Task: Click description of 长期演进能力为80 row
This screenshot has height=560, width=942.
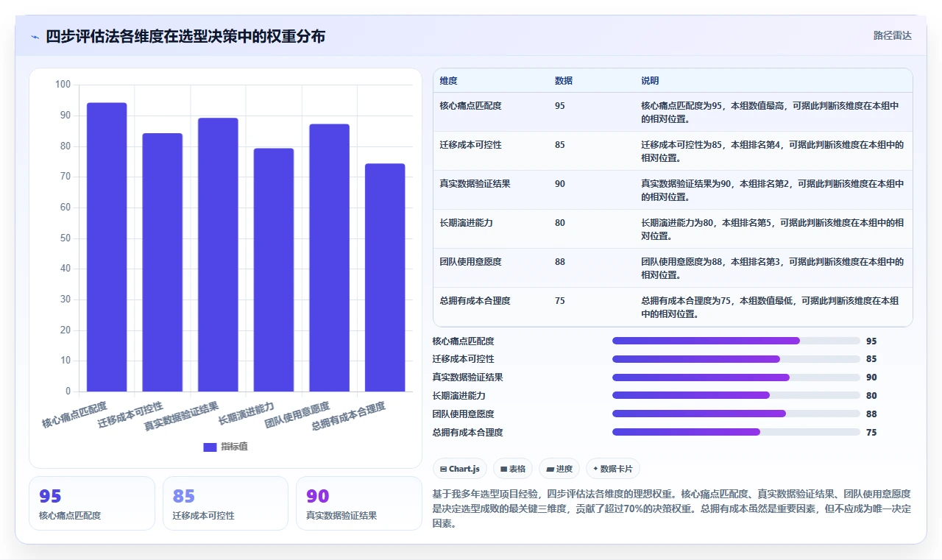Action: 773,229
